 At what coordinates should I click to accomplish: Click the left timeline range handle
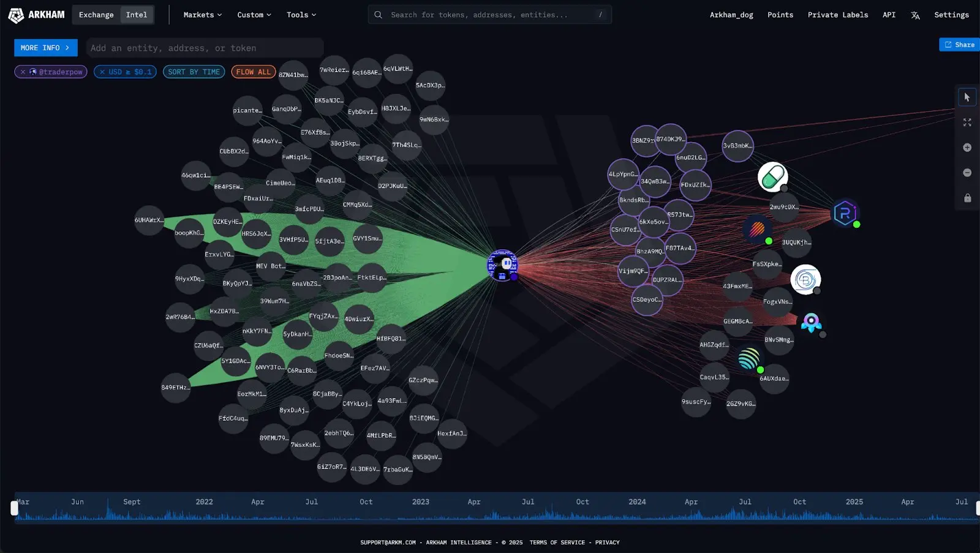14,508
